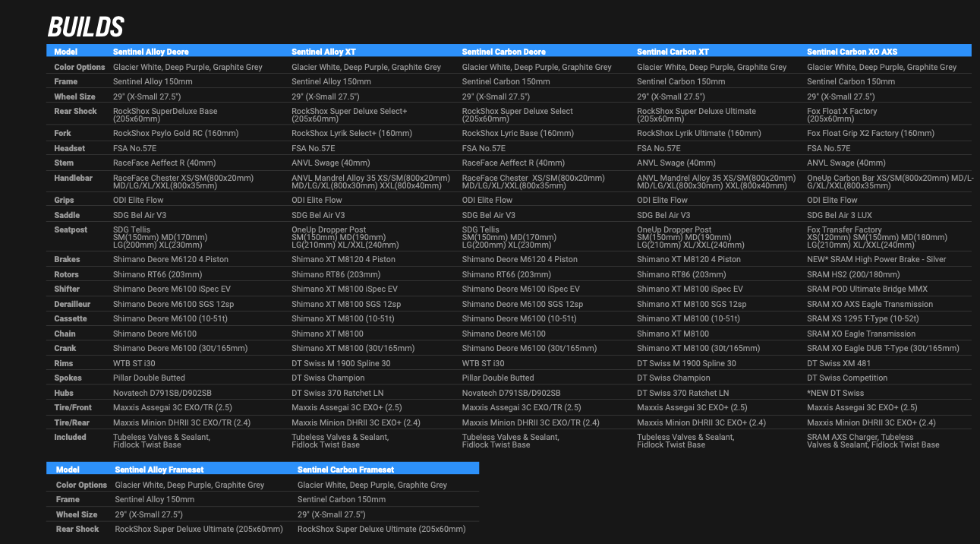Click the Headset row label
This screenshot has height=544, width=980.
tap(70, 148)
